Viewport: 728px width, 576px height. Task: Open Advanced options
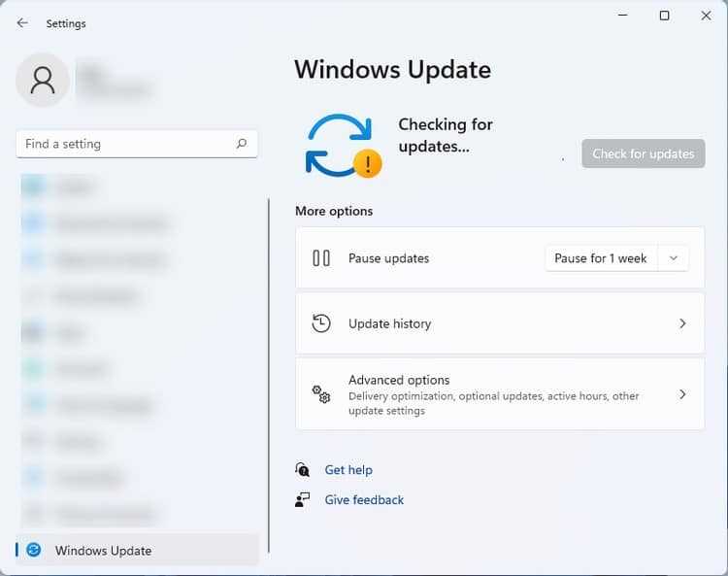pyautogui.click(x=500, y=394)
